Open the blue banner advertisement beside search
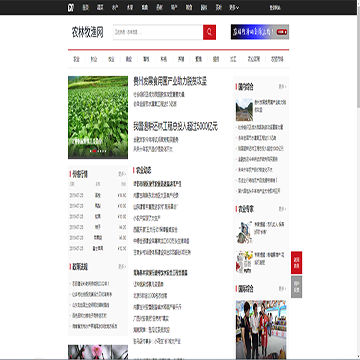Viewport: 360px width, 360px height. point(260,32)
